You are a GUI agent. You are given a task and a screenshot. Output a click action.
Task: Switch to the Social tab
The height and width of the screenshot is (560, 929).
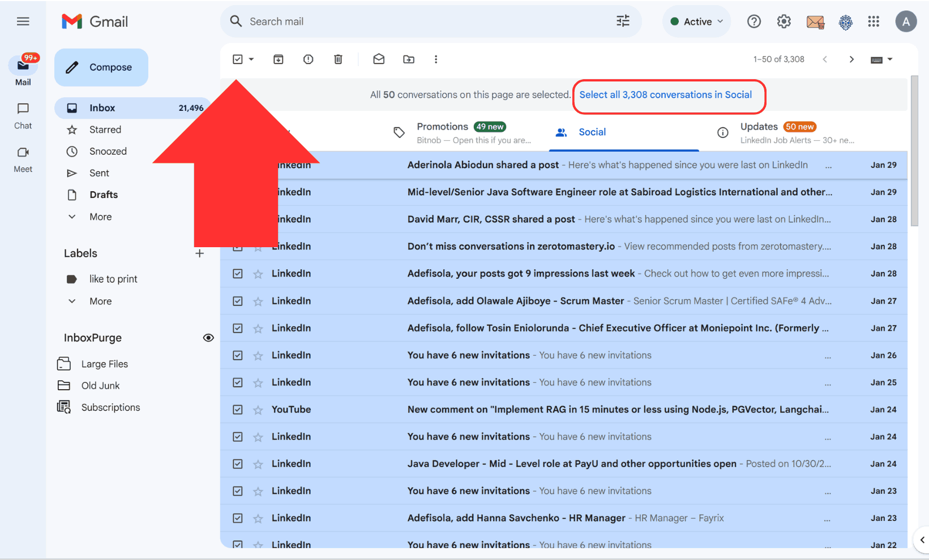pos(624,132)
